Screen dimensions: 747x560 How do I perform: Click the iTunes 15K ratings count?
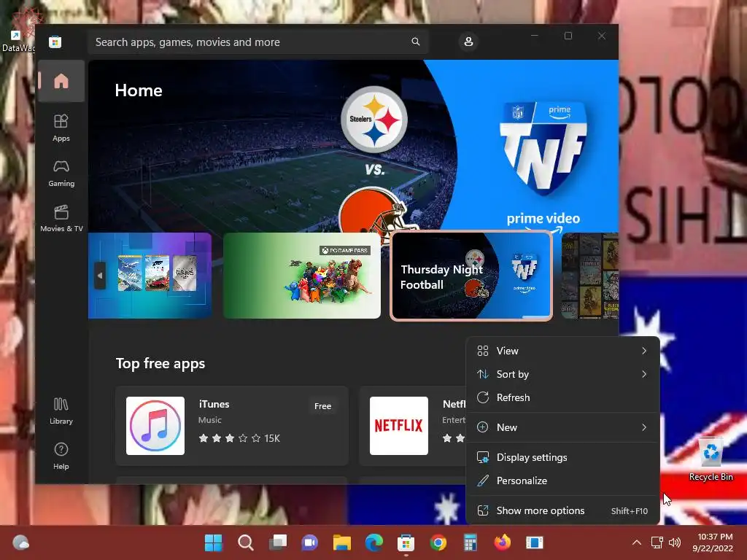point(272,438)
